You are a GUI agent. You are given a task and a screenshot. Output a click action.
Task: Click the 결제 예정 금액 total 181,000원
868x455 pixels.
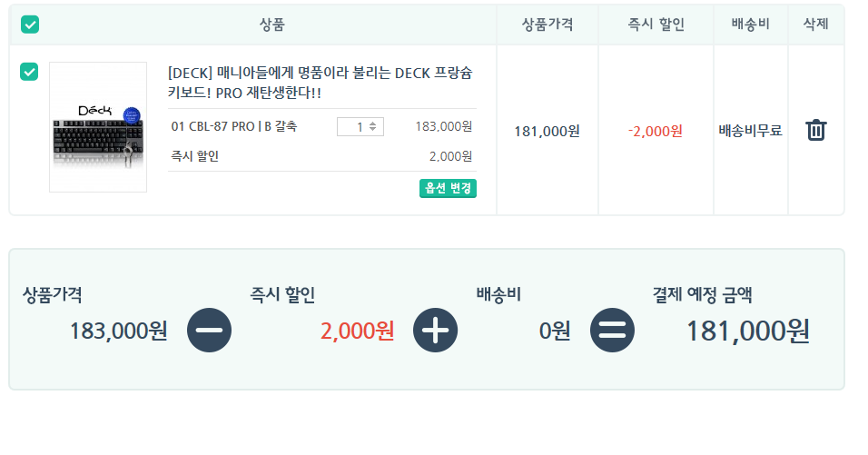pyautogui.click(x=748, y=331)
